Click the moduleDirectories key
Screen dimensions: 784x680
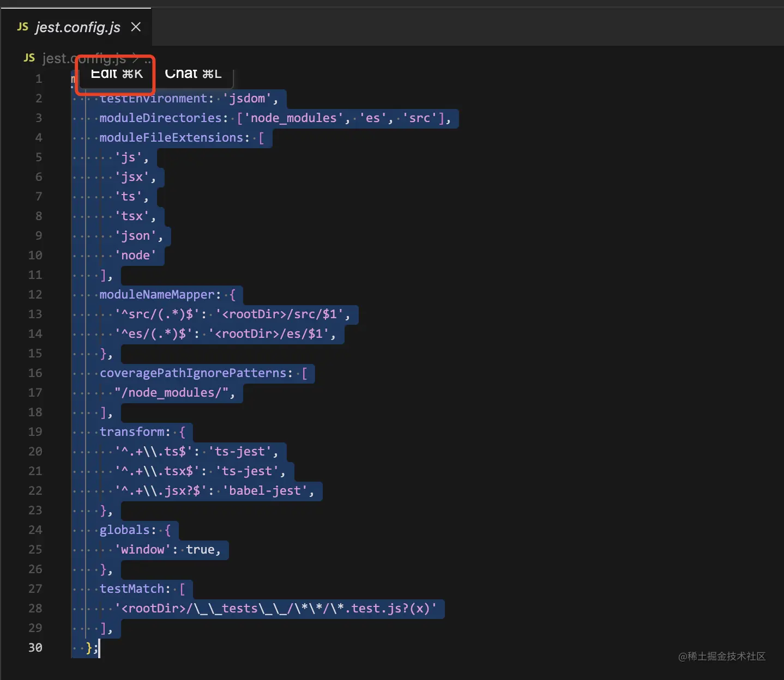point(161,118)
